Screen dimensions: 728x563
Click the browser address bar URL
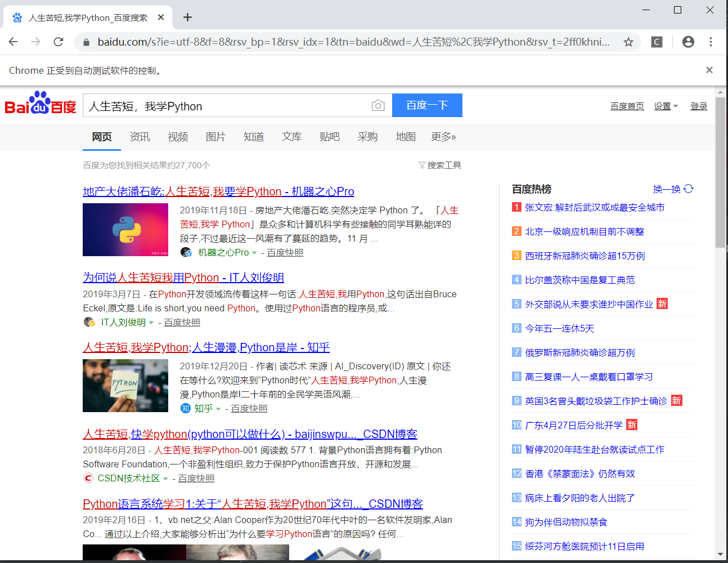point(353,42)
